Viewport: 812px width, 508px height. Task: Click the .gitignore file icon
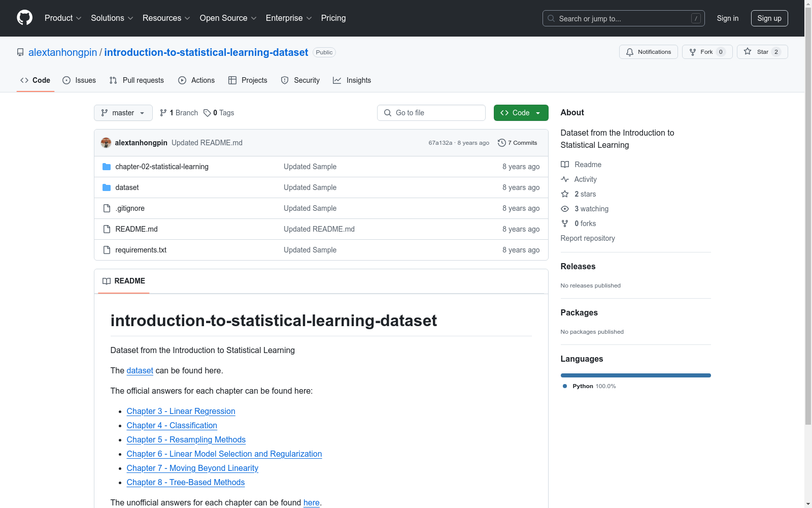pyautogui.click(x=107, y=208)
